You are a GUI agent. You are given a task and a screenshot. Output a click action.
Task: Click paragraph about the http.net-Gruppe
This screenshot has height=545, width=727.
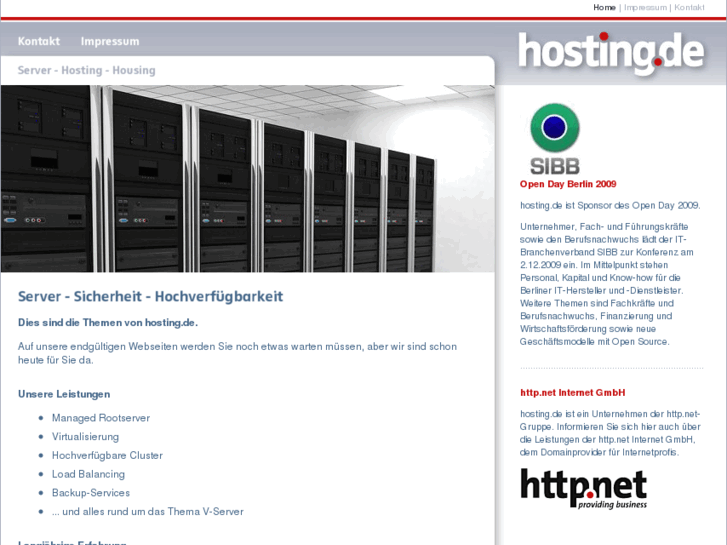(x=610, y=433)
